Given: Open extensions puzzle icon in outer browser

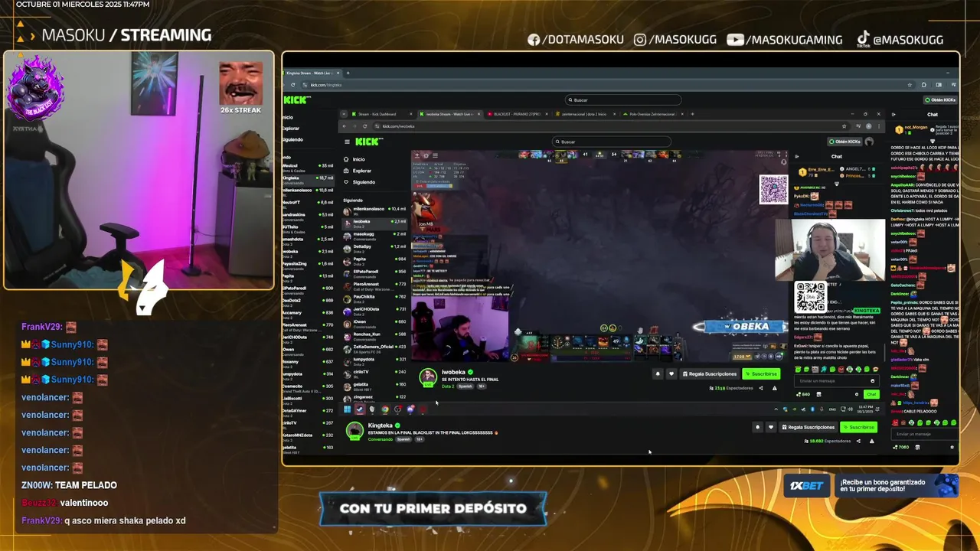Looking at the screenshot, I should click(924, 85).
